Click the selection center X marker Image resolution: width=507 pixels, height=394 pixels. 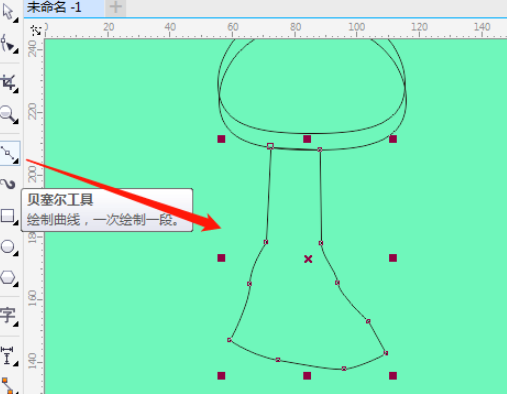(308, 259)
